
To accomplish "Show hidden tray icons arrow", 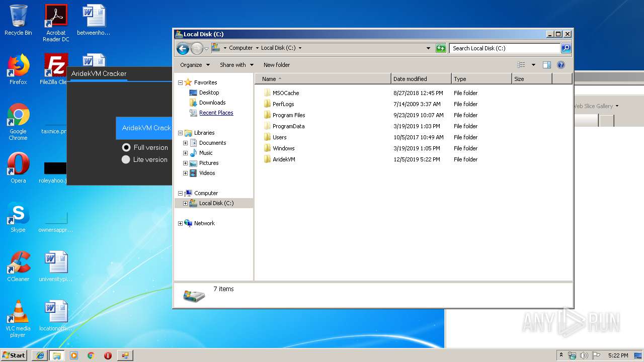I will [x=561, y=355].
